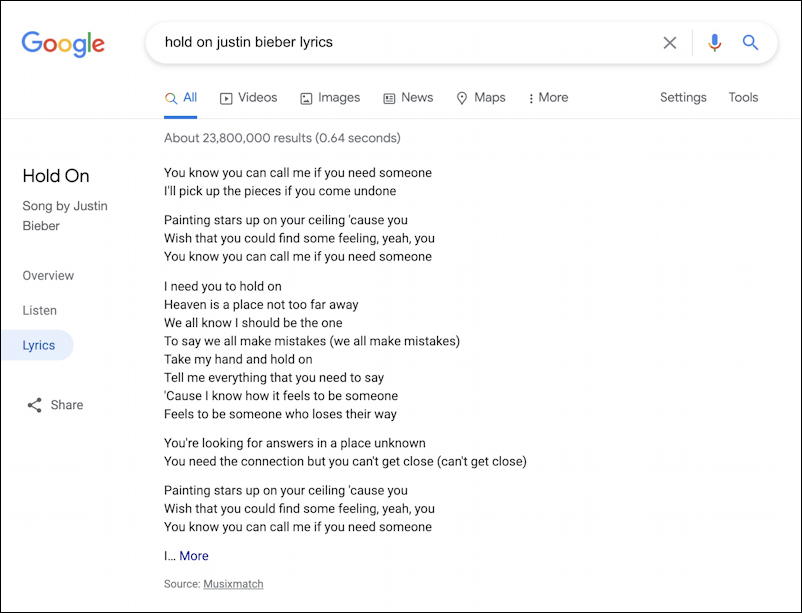Switch to Listen in sidebar
802x613 pixels.
coord(39,310)
